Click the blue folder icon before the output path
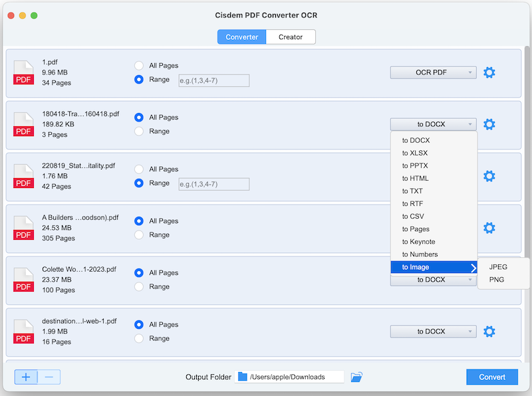 click(241, 377)
